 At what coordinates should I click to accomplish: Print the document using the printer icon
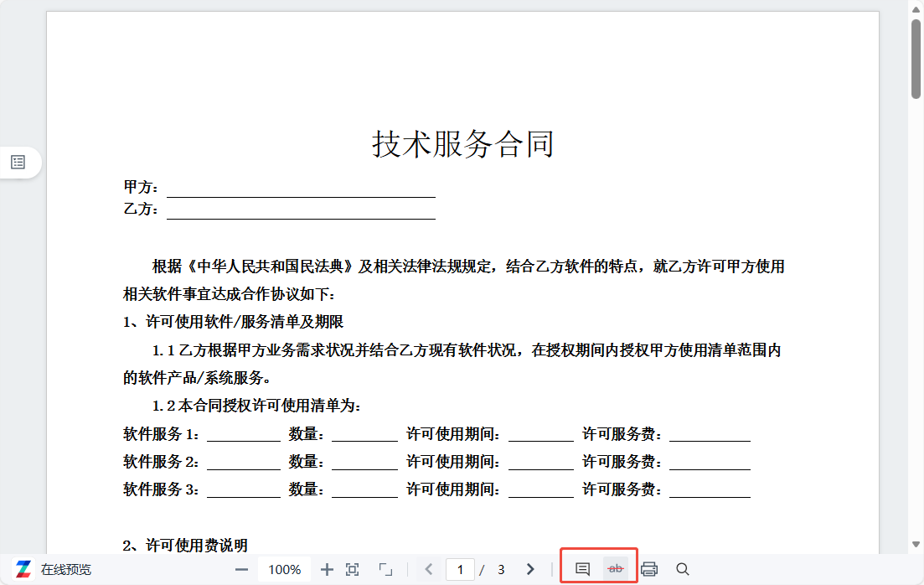(x=649, y=569)
